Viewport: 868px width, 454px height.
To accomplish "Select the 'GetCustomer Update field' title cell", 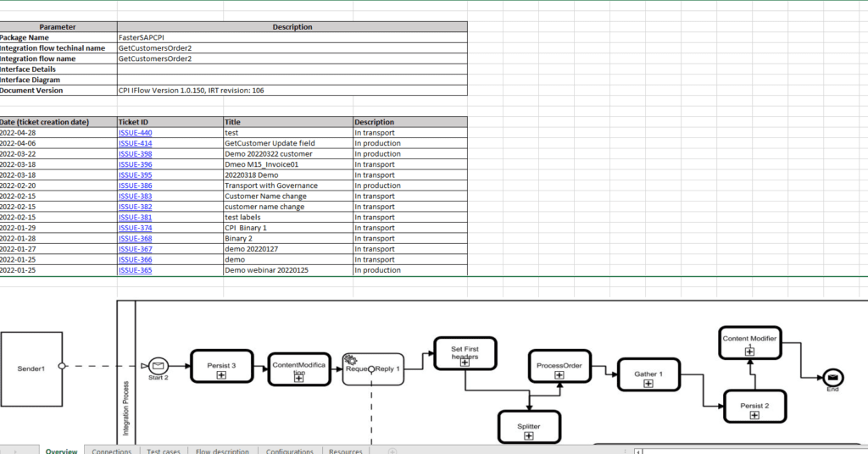I will pyautogui.click(x=288, y=143).
